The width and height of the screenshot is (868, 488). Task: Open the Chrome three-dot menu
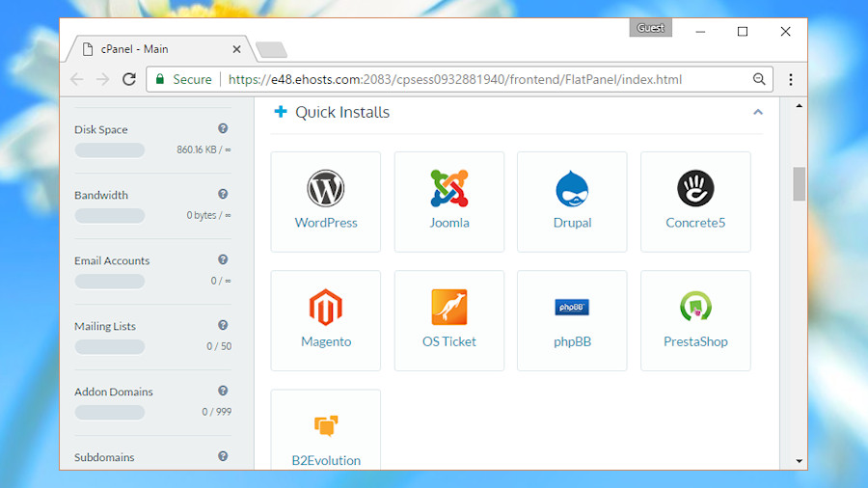pos(791,80)
